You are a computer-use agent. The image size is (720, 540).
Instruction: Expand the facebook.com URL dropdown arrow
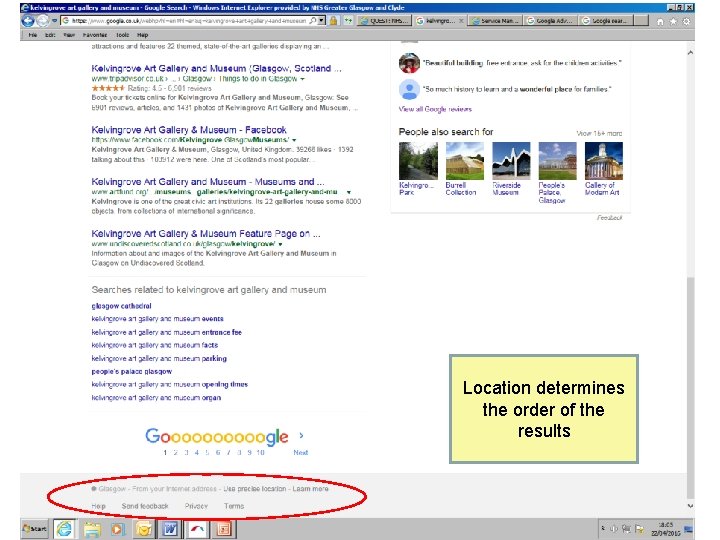(294, 140)
